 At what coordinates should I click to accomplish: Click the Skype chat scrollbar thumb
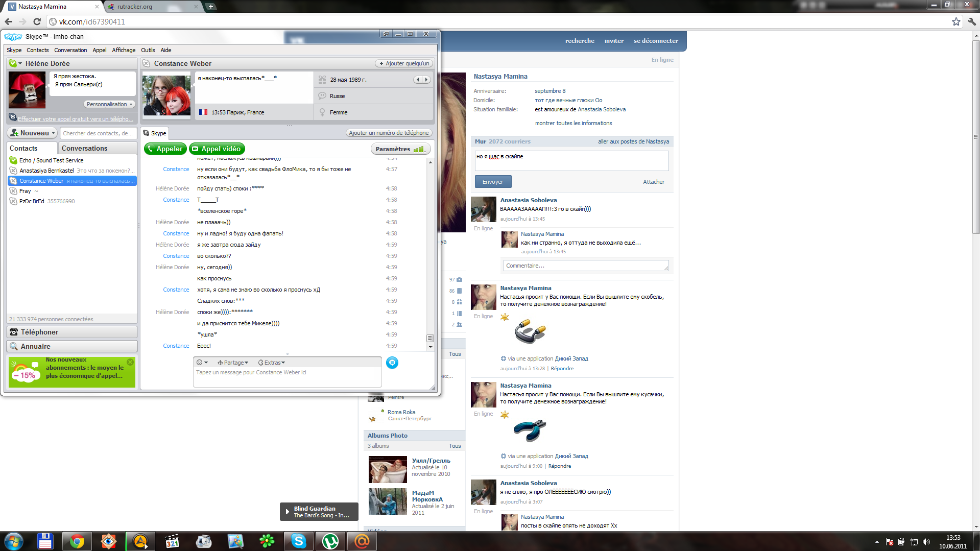pos(430,338)
